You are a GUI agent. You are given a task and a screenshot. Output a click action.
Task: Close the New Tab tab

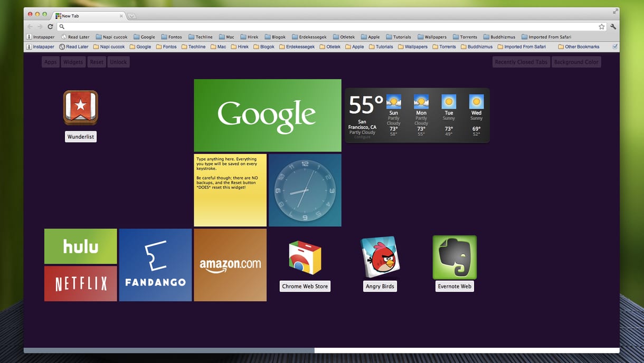click(x=121, y=16)
